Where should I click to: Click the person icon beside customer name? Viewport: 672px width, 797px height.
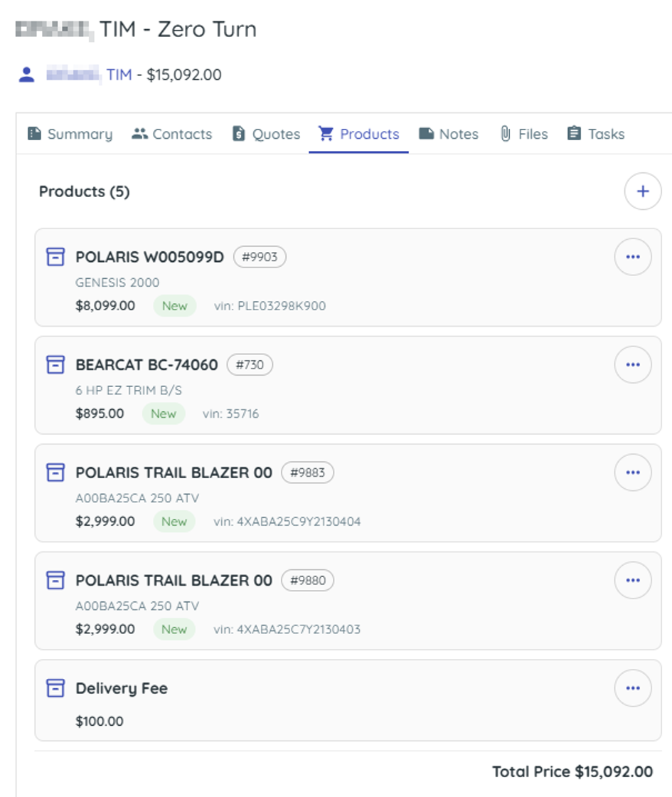coord(26,75)
